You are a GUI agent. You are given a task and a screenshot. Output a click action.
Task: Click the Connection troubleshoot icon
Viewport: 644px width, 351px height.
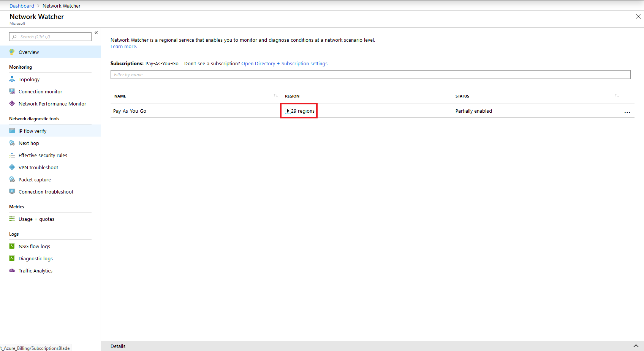[x=12, y=192]
